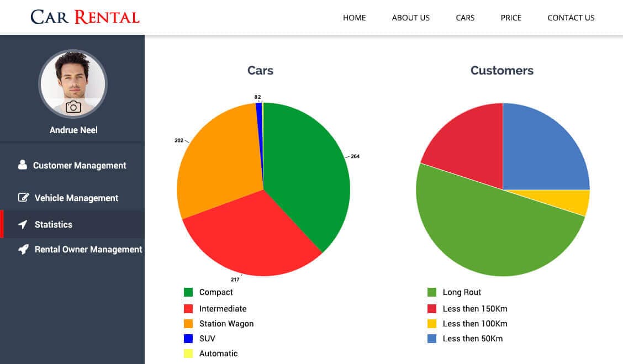This screenshot has height=364, width=623.
Task: Open the HOME menu item
Action: [354, 18]
